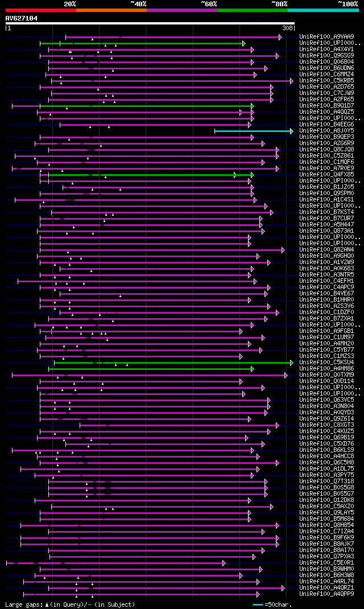Open the UniRef100_C6MMZ4 hit label
Screen dimensions: 364x609
click(326, 74)
